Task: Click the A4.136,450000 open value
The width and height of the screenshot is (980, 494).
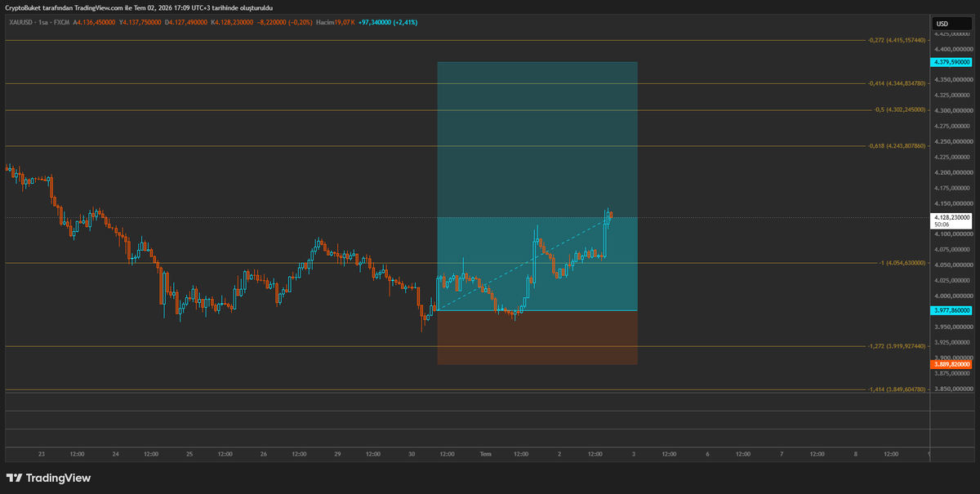Action: (x=94, y=23)
